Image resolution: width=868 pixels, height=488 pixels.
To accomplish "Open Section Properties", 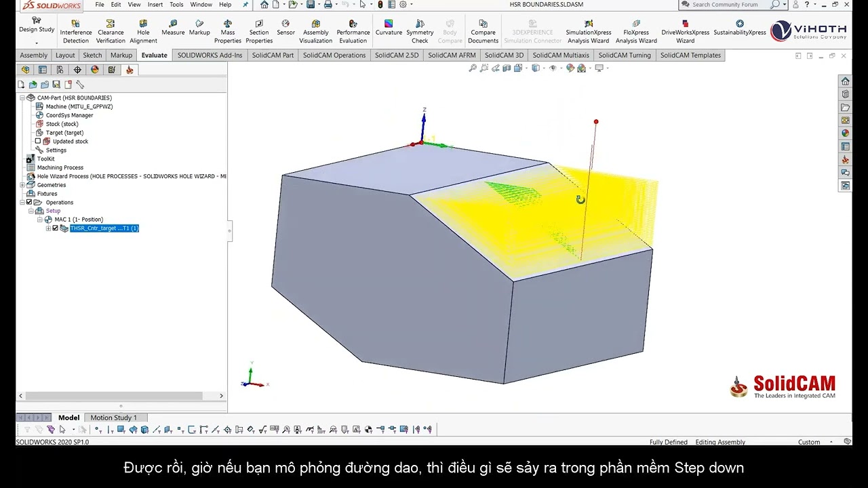I will click(259, 32).
